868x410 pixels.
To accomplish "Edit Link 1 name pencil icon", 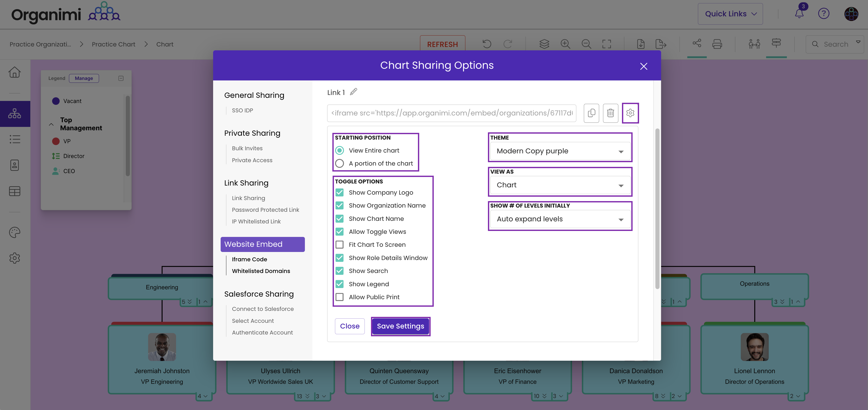I will pos(353,92).
